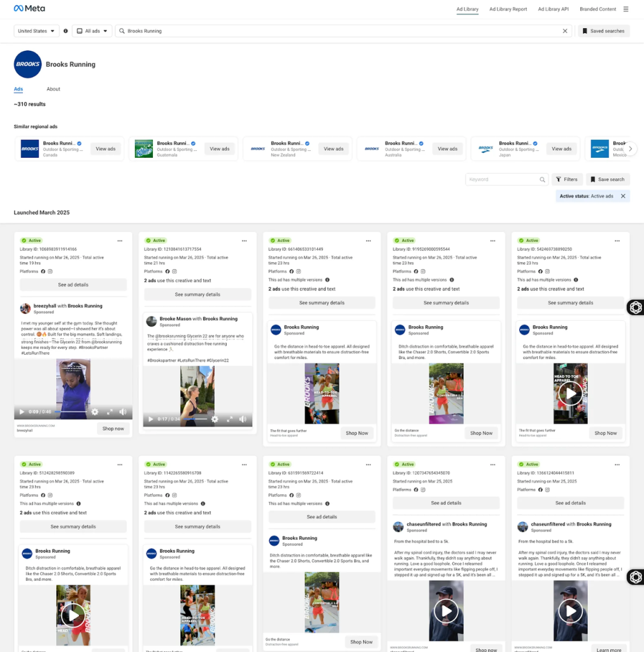Click multiple versions info icon on ad 661406533101449
The height and width of the screenshot is (652, 644).
327,280
